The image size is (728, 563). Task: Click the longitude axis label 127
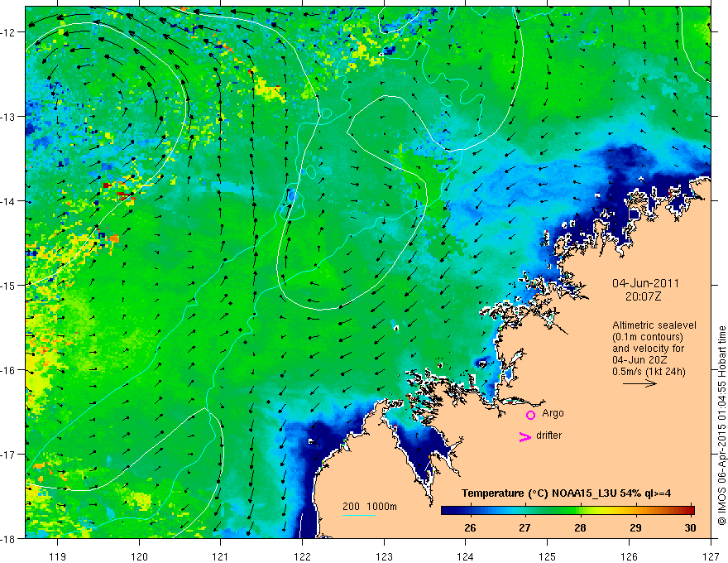pyautogui.click(x=711, y=556)
